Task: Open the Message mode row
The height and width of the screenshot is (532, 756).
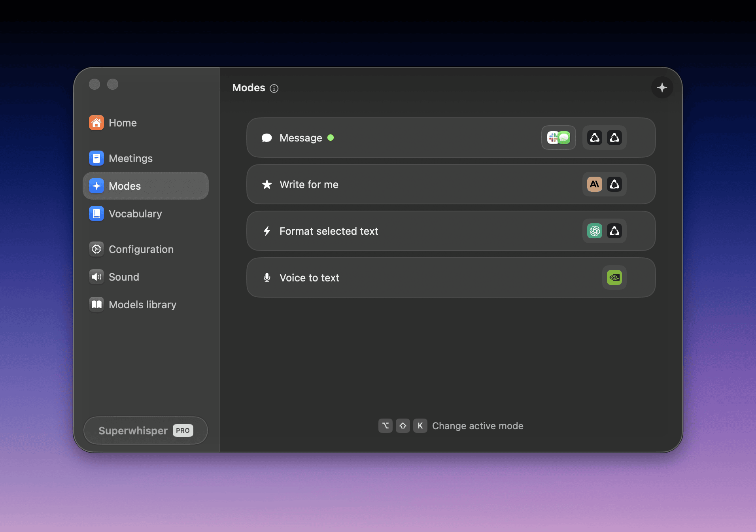Action: click(451, 138)
